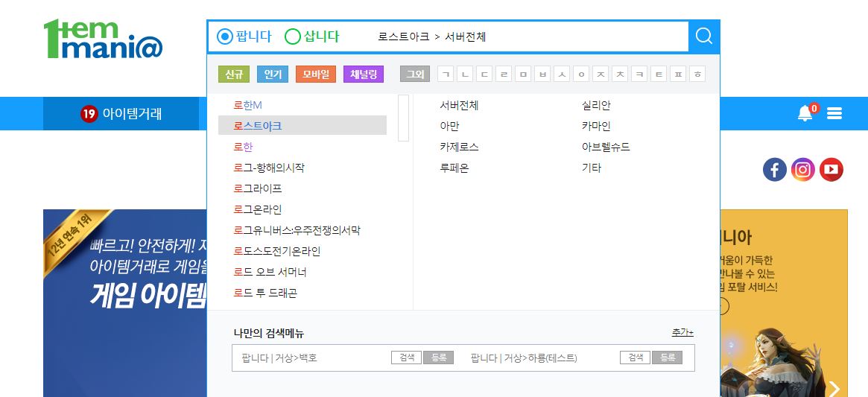Filter games by consonant ㅌ
This screenshot has height=397, width=868.
(x=659, y=74)
